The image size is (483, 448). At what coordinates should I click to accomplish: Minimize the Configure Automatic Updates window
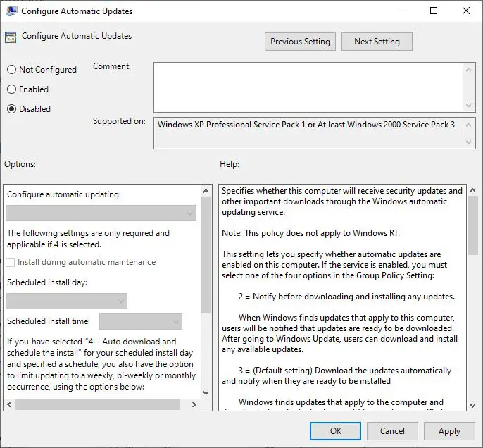401,11
